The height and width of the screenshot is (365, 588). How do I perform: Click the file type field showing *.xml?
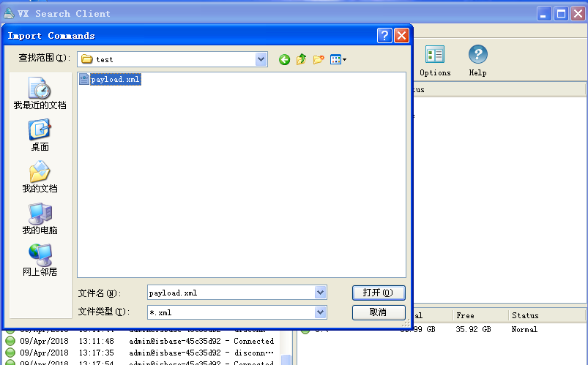pyautogui.click(x=231, y=312)
